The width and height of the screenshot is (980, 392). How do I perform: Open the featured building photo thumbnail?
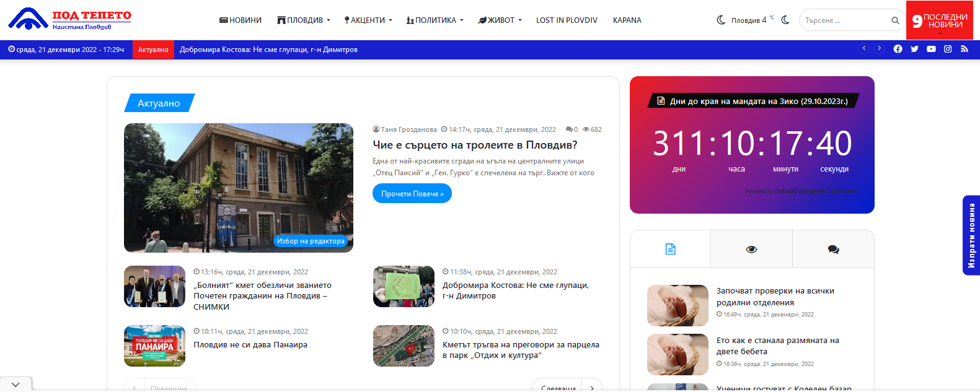tap(239, 188)
